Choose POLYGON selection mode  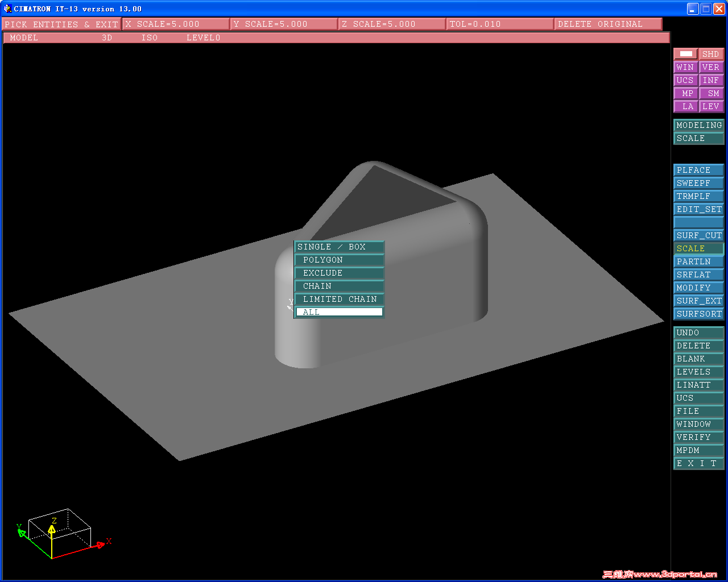coord(340,260)
